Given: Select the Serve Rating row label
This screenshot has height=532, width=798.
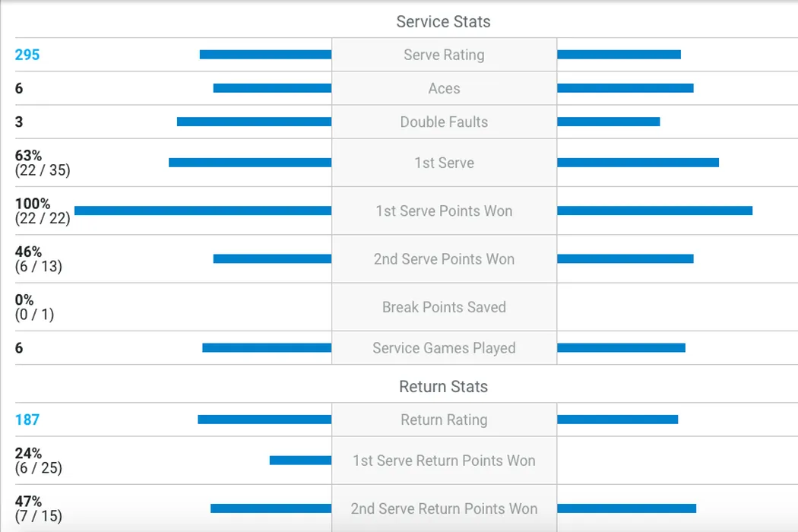Looking at the screenshot, I should point(444,55).
